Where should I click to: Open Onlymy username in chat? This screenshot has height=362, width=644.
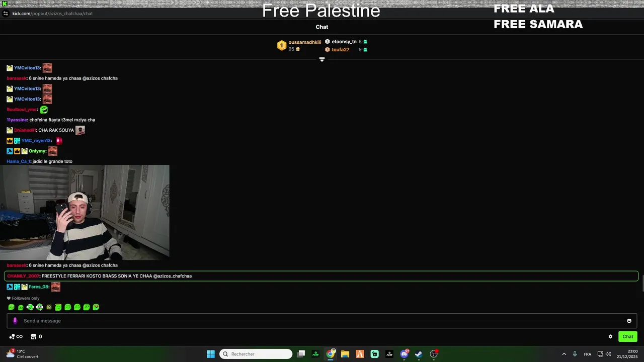[37, 151]
